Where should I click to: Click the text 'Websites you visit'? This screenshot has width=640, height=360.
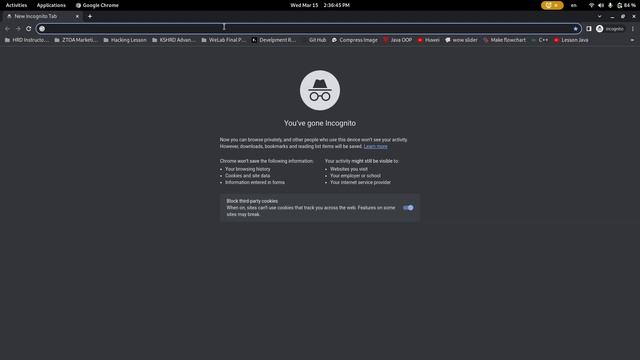click(349, 169)
